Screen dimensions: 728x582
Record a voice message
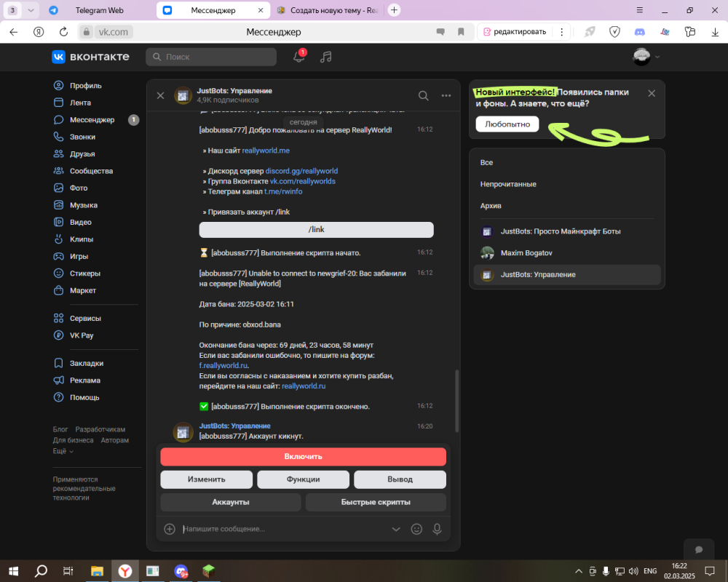pyautogui.click(x=437, y=529)
